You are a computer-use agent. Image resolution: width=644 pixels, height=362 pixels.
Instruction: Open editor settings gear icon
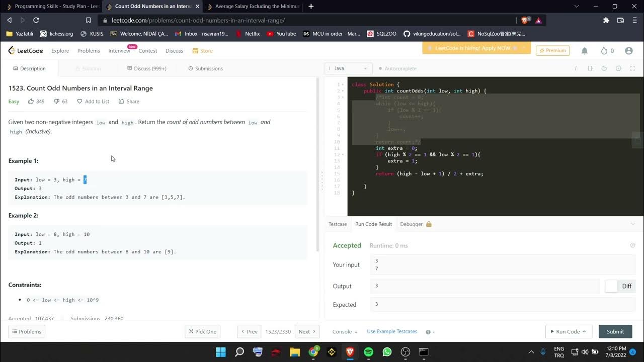(618, 68)
